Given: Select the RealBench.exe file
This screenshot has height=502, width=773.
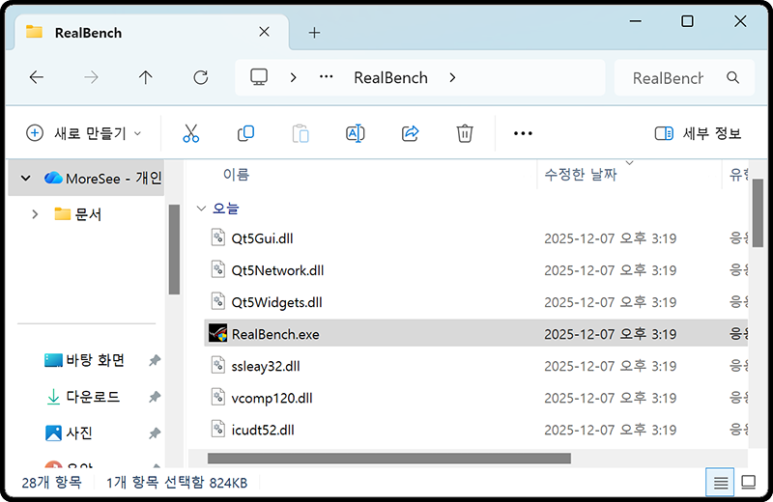Looking at the screenshot, I should 476,334.
